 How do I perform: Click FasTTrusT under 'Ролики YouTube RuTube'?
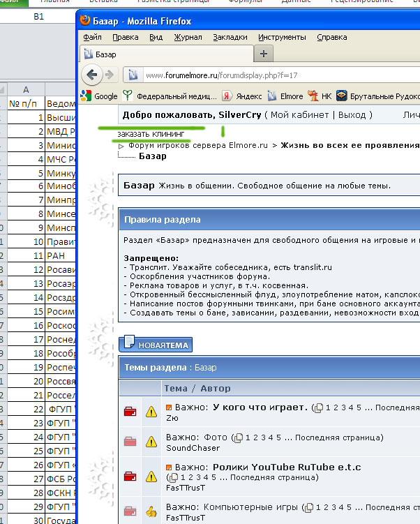tap(186, 488)
